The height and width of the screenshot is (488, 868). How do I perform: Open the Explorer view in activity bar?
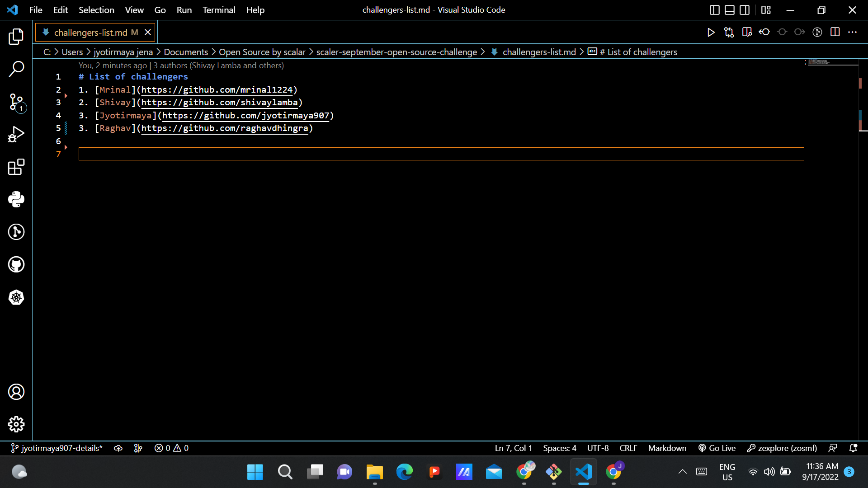coord(16,37)
